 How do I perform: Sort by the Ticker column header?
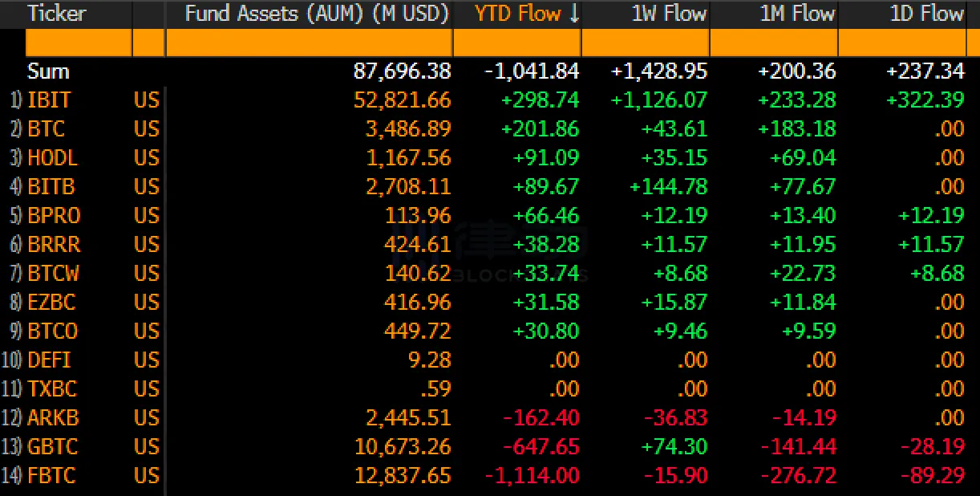56,14
